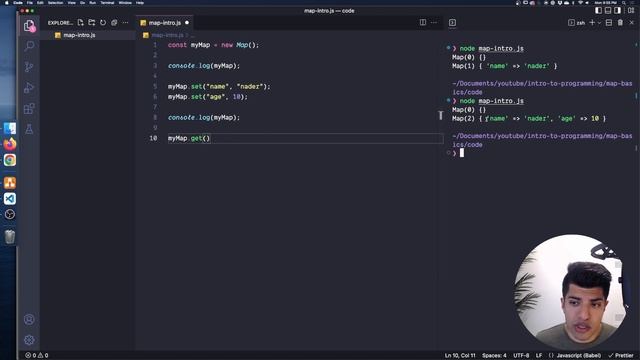
Task: Open the new terminal profile dropdown arrow
Action: point(599,23)
